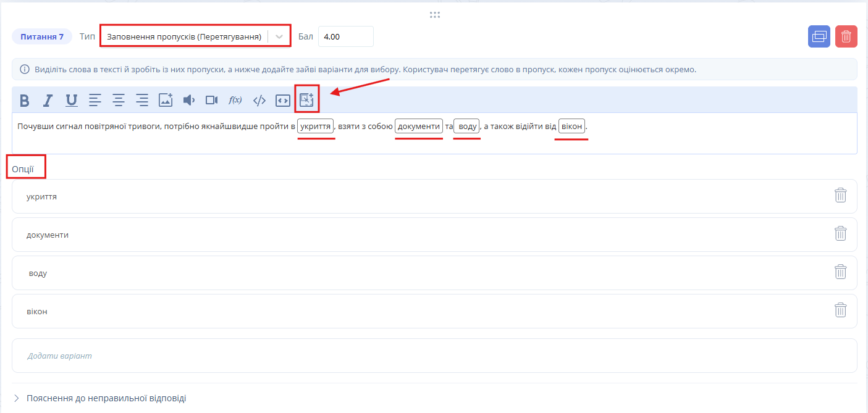Click the "вікон" option row text
The image size is (868, 413).
tap(37, 311)
